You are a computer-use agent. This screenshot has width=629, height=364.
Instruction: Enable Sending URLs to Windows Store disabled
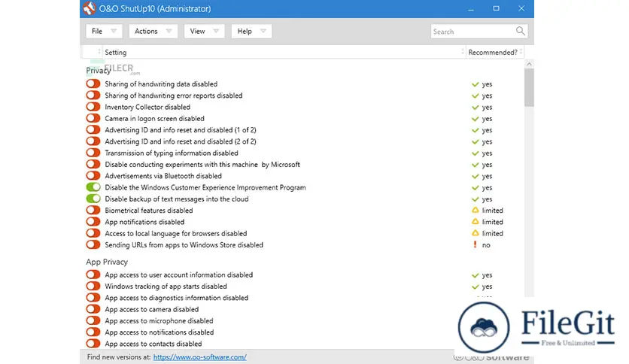(x=93, y=244)
